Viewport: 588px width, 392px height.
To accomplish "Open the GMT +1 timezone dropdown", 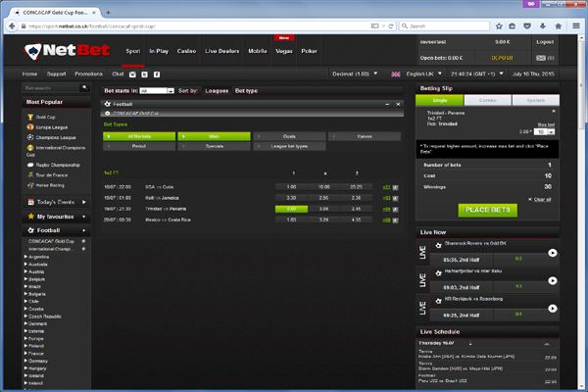I will [x=476, y=73].
